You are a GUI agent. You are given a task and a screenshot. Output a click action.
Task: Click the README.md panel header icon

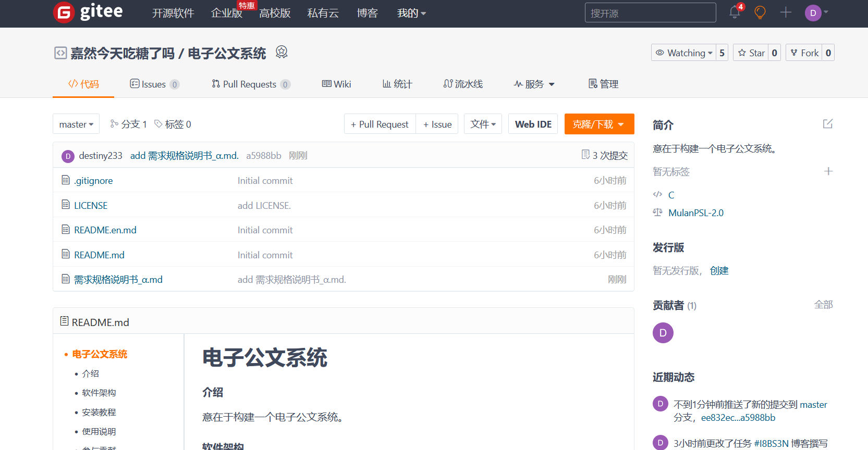click(x=65, y=321)
